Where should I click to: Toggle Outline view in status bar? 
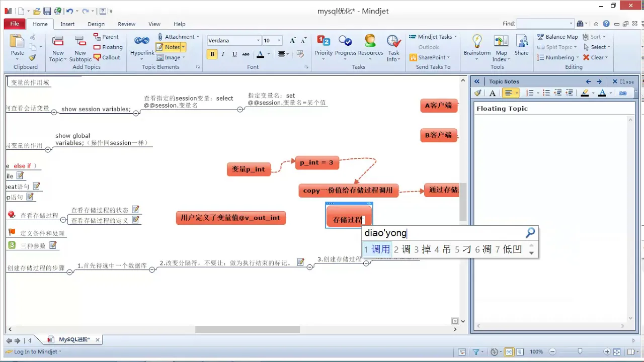[x=520, y=352]
